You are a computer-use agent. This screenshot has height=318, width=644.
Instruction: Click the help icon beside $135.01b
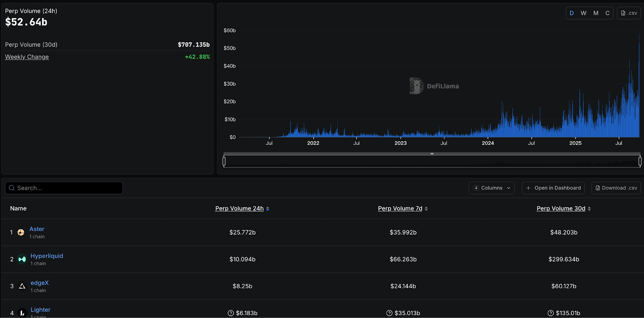551,313
